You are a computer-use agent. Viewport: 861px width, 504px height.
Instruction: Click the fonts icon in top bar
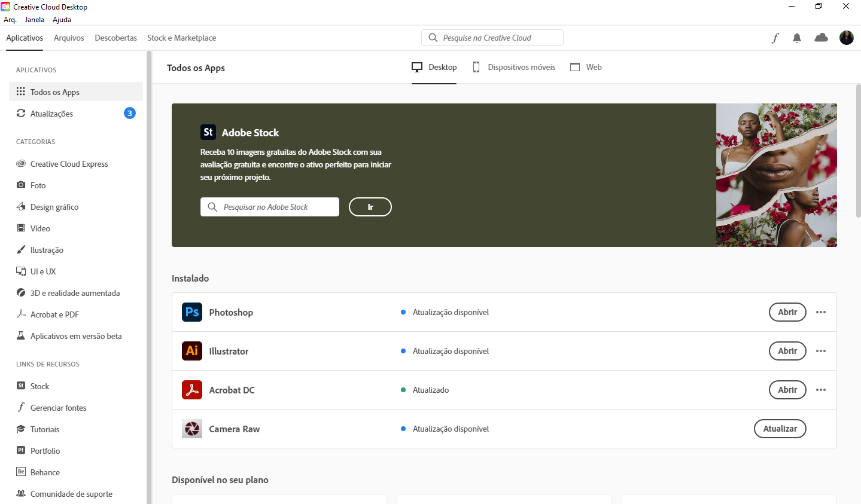pos(775,38)
